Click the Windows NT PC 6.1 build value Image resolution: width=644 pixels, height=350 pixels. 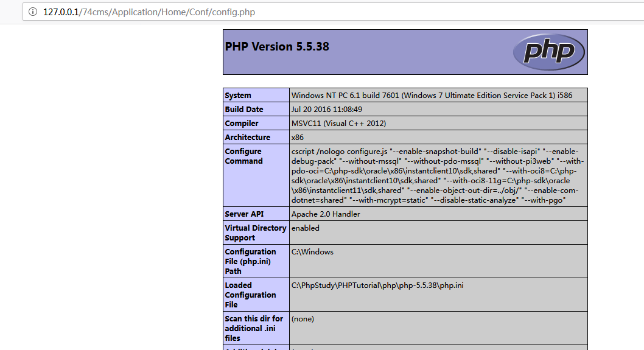432,96
